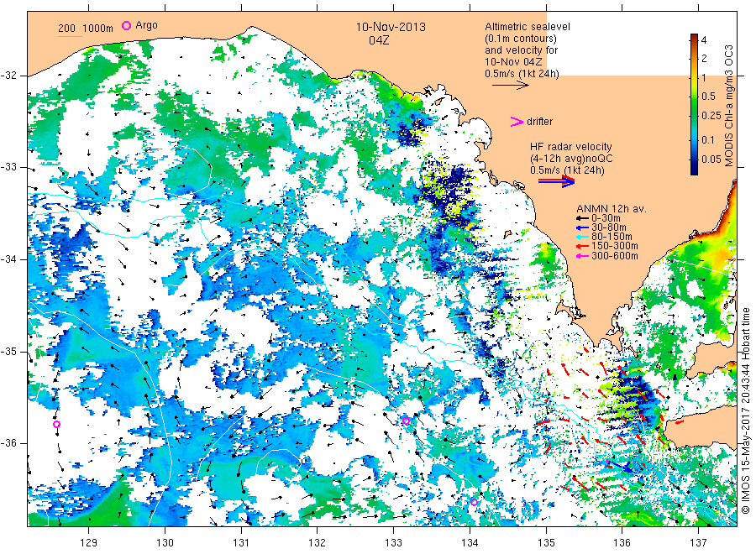Click the black 0-30m legend arrow
Image resolution: width=756 pixels, height=554 pixels.
[x=582, y=219]
